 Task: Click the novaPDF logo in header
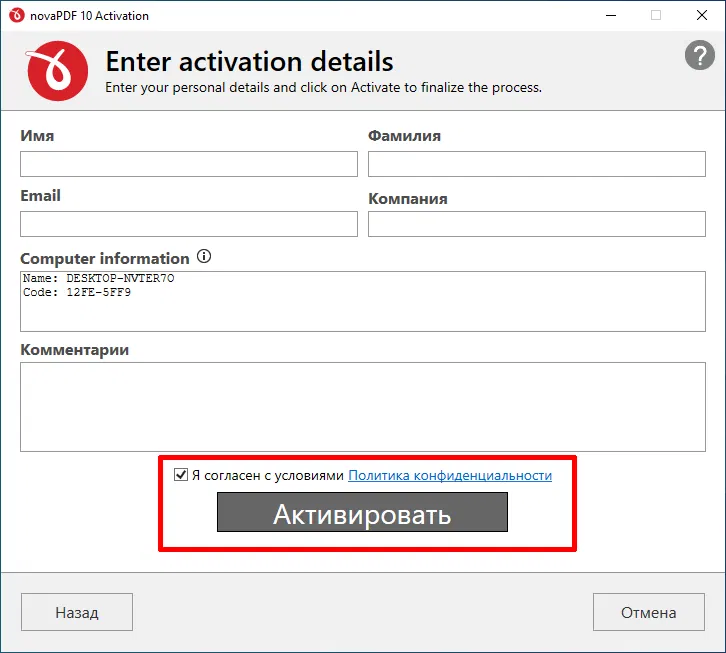[57, 71]
